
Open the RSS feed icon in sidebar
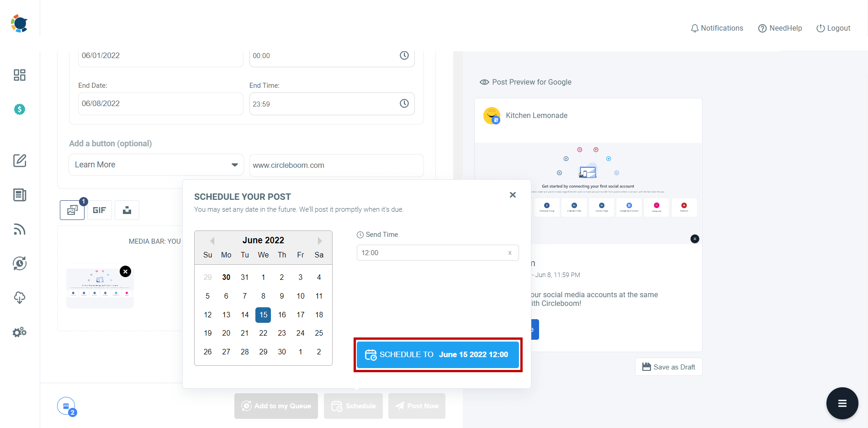pos(19,229)
